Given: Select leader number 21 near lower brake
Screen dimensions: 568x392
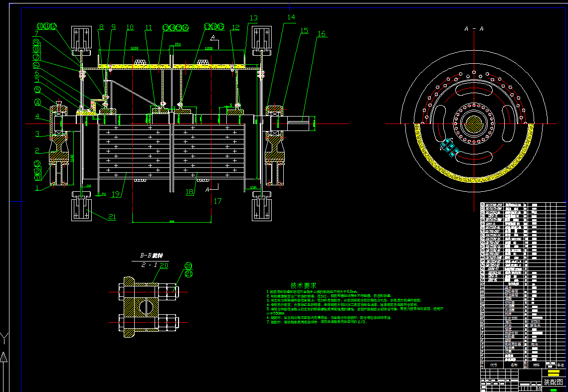Looking at the screenshot, I should [x=112, y=217].
